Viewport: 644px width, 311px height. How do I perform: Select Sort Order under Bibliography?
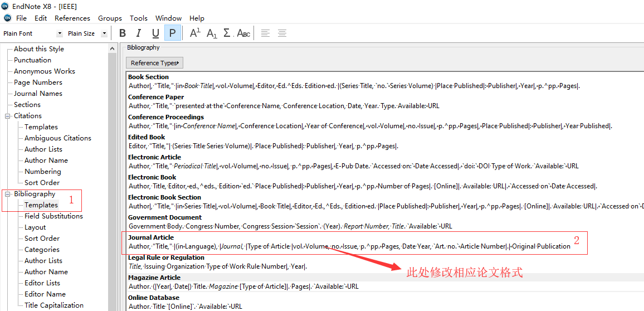[42, 239]
